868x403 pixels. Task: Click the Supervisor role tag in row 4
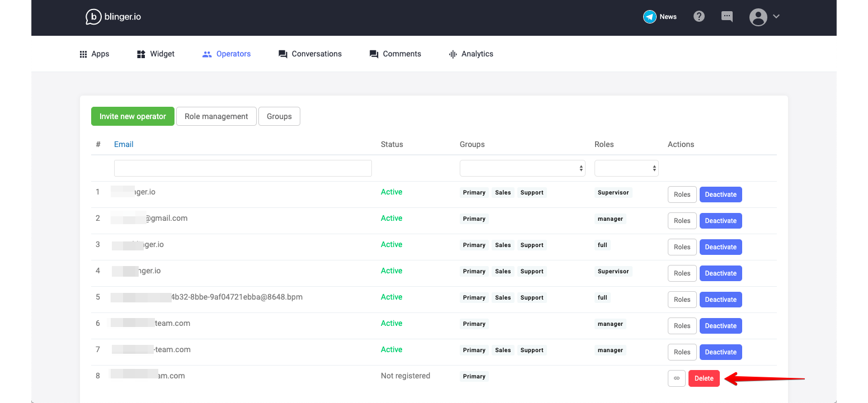tap(614, 271)
